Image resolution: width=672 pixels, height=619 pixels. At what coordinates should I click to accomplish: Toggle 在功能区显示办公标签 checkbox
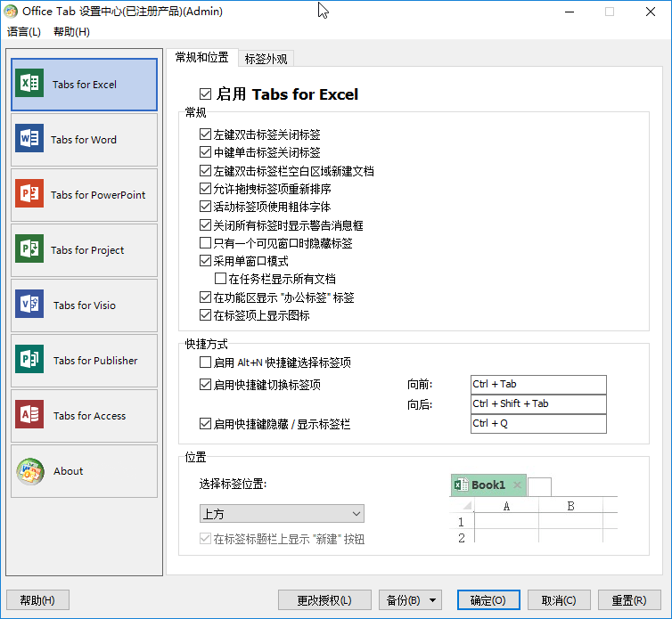coord(205,297)
